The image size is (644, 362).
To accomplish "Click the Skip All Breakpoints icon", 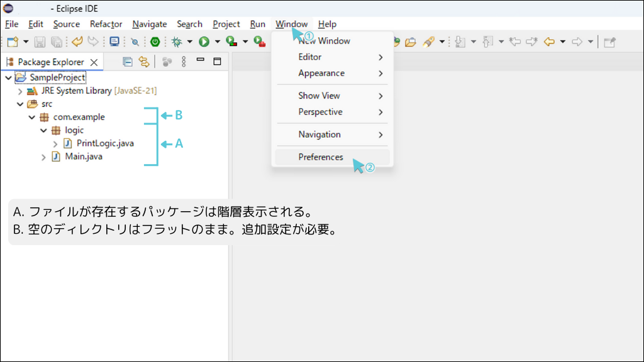I will pyautogui.click(x=135, y=42).
